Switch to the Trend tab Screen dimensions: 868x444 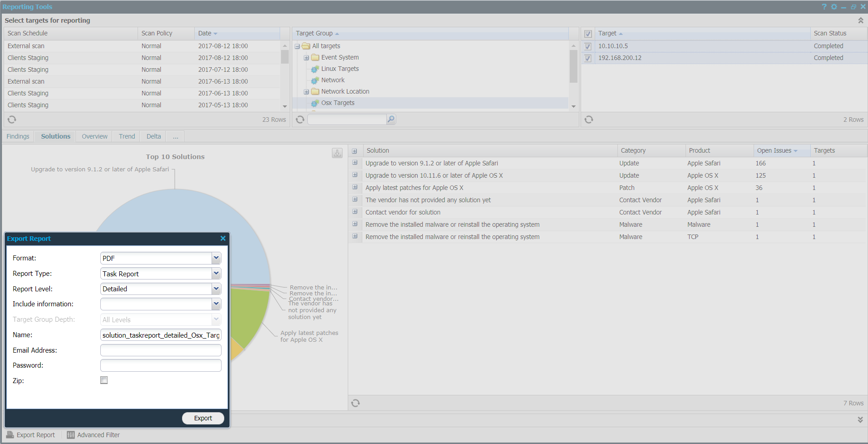(127, 136)
